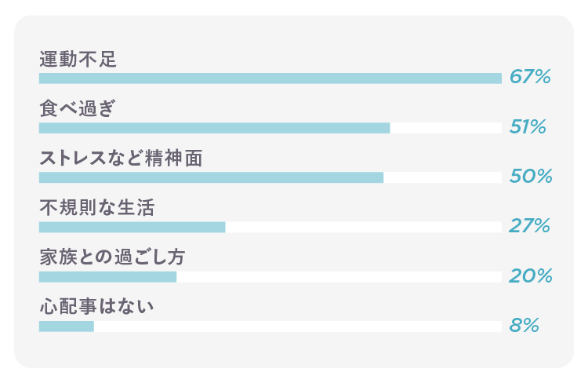The height and width of the screenshot is (383, 588).
Task: Click empty white track of 不規則な生活 bar
Action: 363,227
